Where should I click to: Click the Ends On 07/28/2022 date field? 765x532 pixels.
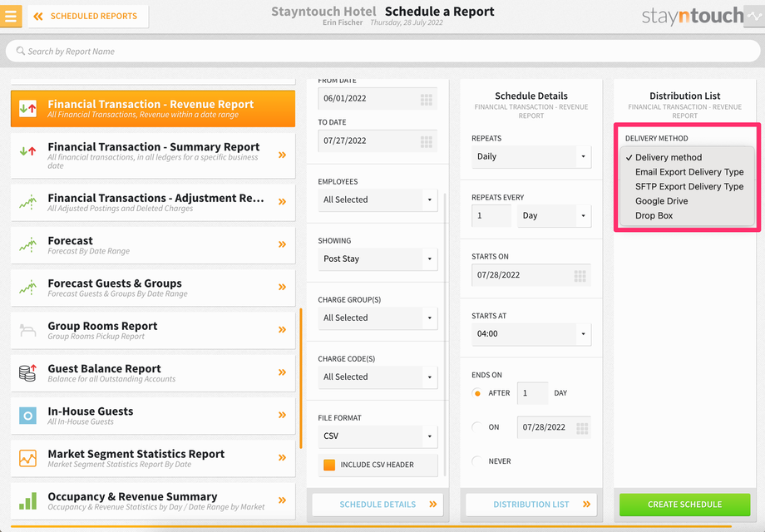point(554,427)
